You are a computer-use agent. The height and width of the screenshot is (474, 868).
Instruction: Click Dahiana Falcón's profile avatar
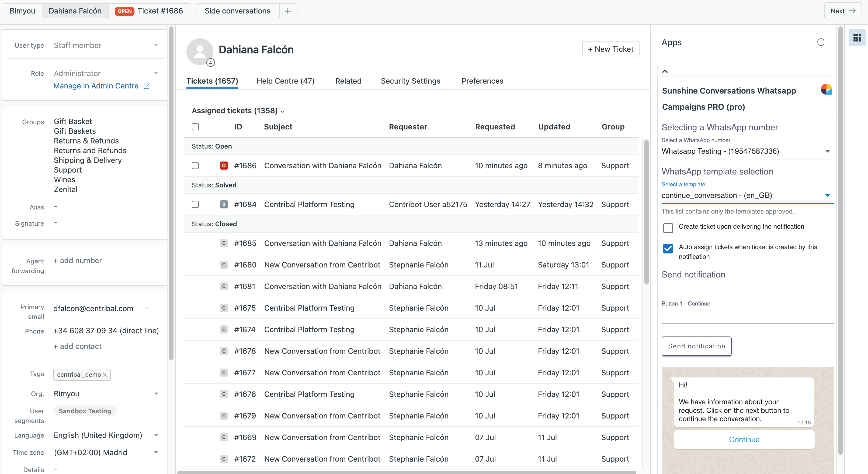coord(200,51)
